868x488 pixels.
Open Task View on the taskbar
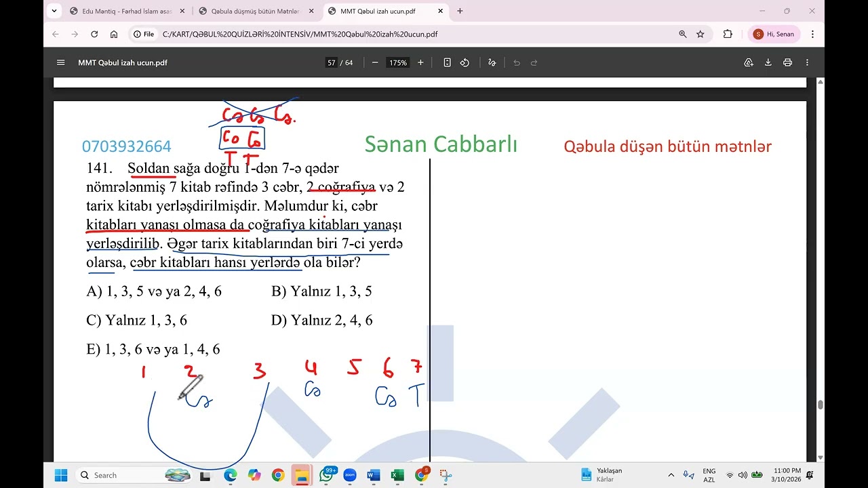point(205,475)
